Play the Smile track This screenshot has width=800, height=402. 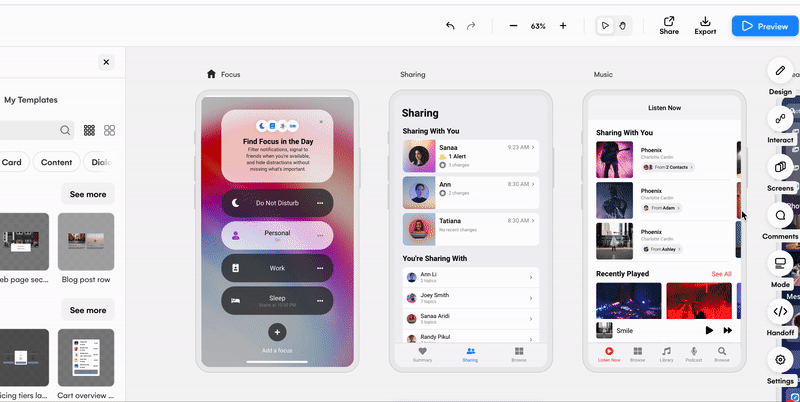click(x=709, y=331)
